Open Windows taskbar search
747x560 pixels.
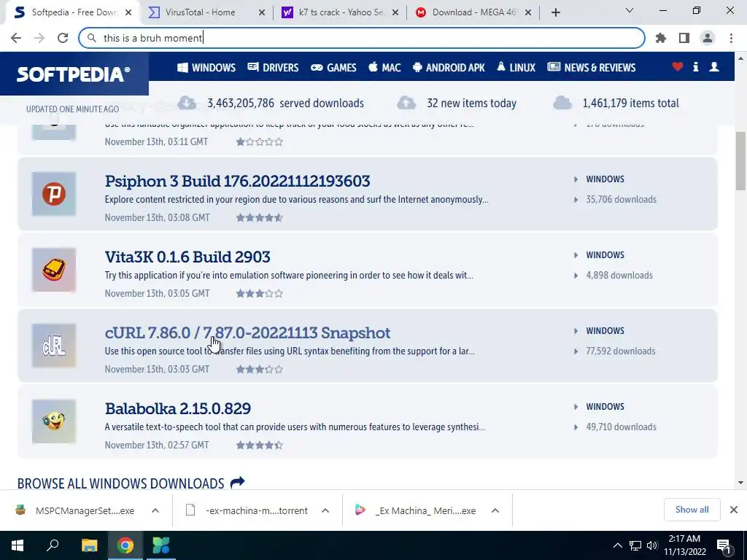53,545
